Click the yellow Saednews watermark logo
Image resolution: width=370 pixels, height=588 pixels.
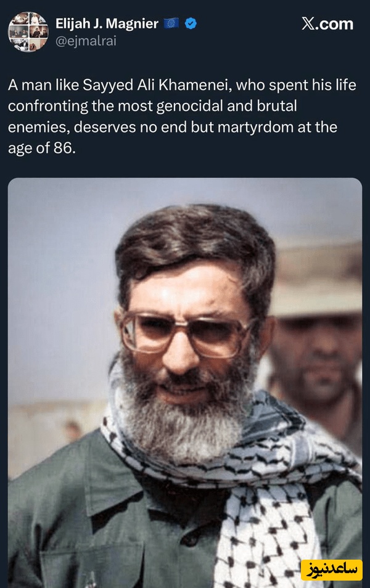pos(331,570)
